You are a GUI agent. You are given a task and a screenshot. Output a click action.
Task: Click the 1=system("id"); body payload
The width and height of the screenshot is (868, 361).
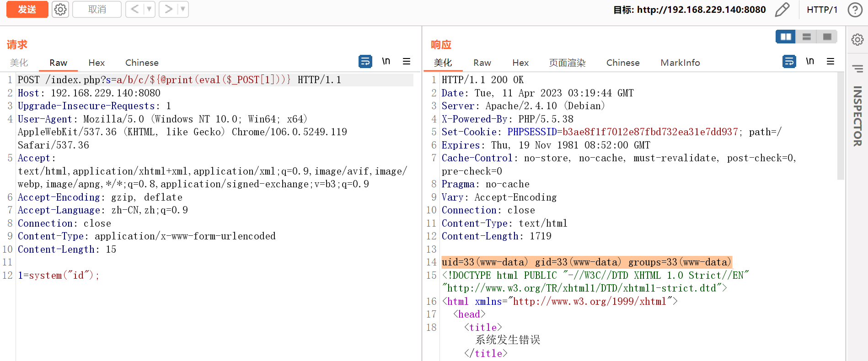59,275
